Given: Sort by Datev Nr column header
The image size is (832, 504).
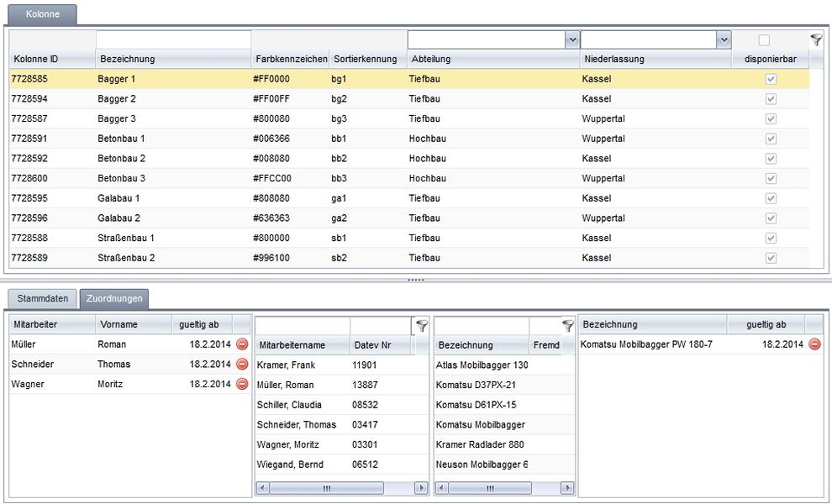Looking at the screenshot, I should [x=380, y=345].
